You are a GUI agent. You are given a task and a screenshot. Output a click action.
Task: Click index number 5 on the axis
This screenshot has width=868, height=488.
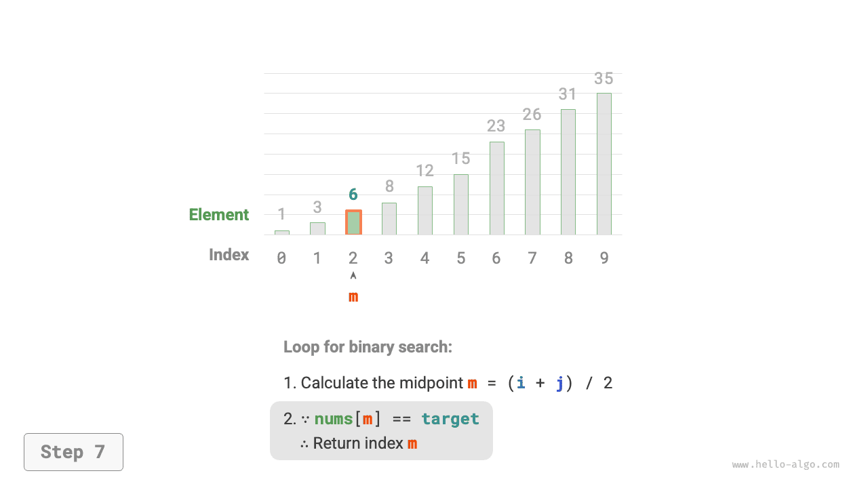pos(460,258)
